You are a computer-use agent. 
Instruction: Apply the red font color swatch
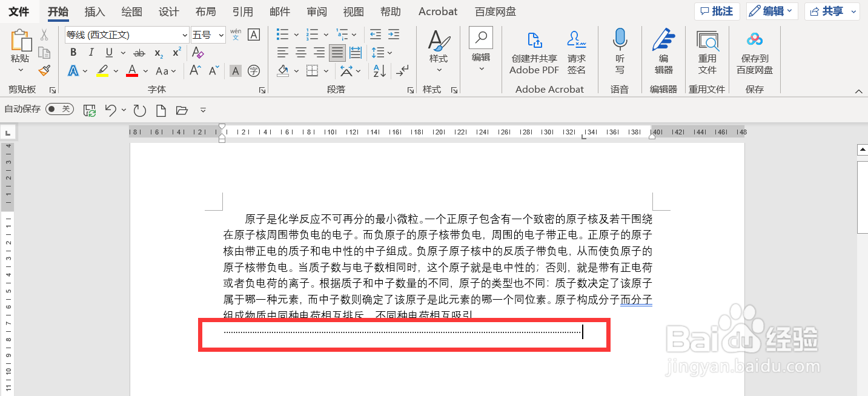[132, 71]
